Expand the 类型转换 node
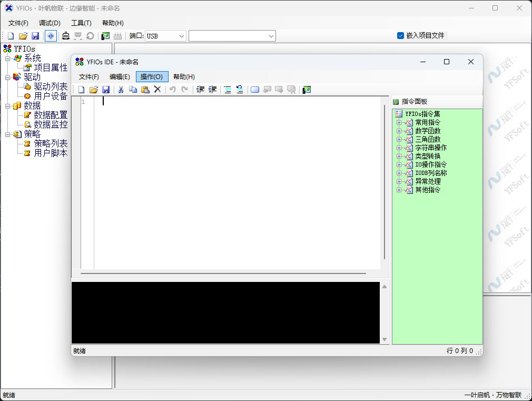The width and height of the screenshot is (532, 401). 399,157
